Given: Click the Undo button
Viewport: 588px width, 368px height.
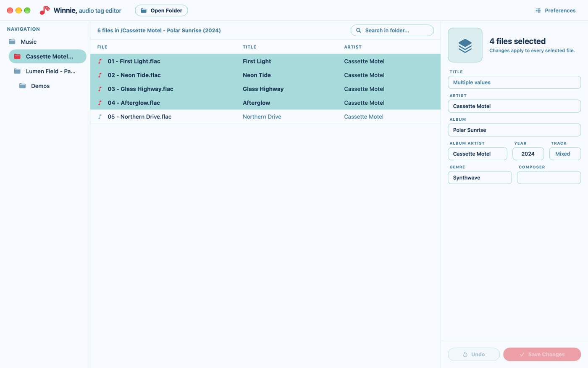Looking at the screenshot, I should (x=474, y=354).
